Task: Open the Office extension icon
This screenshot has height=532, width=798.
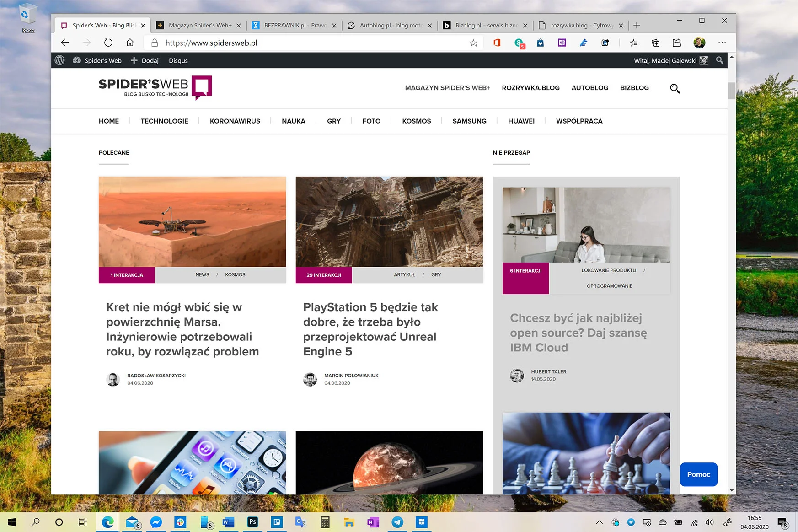Action: point(497,43)
